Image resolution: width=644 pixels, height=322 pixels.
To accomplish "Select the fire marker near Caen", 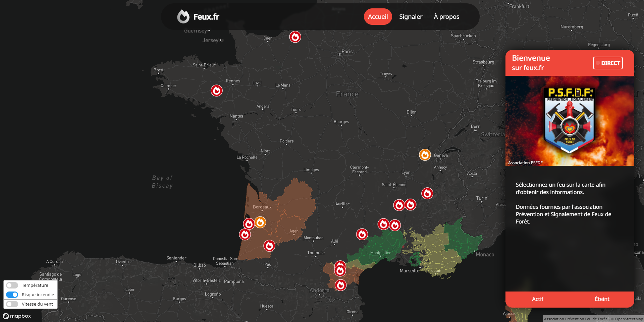I will point(295,37).
